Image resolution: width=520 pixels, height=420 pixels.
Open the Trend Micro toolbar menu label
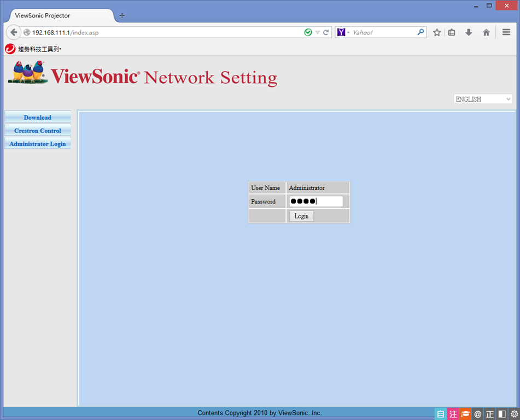click(40, 49)
